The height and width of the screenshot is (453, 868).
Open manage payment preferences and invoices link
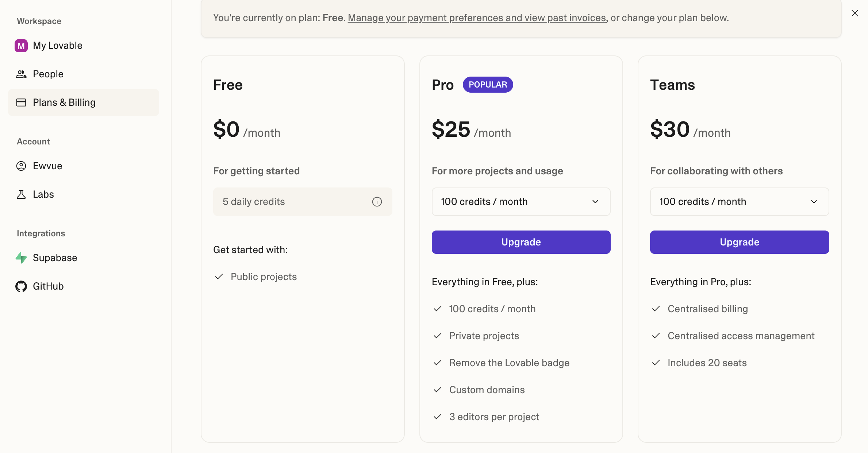coord(477,18)
